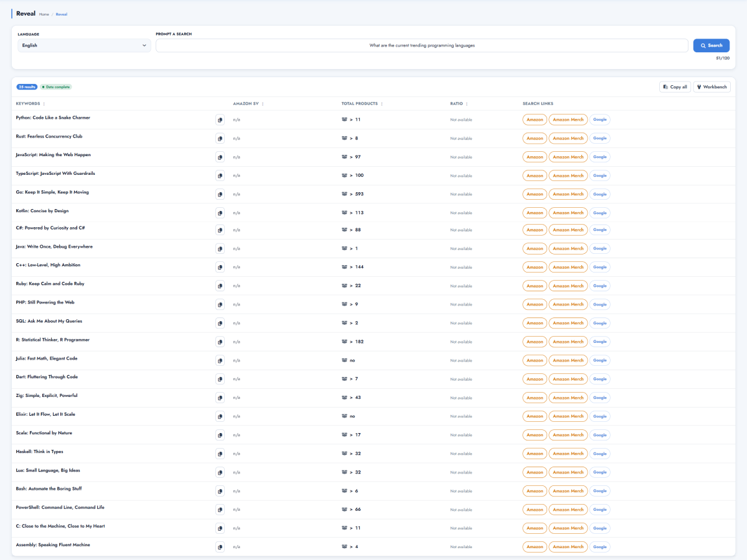
Task: Copy the Julia: Fast Math, Elegant Code keyword
Action: pos(220,360)
